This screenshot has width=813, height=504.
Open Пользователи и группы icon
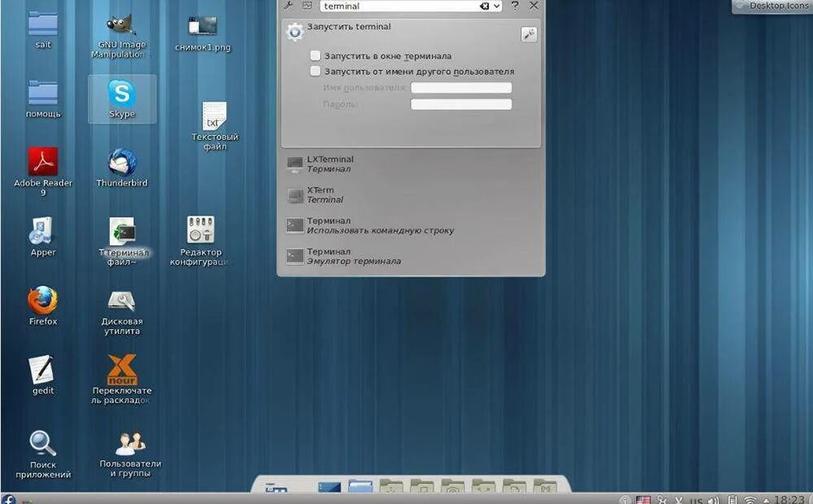pyautogui.click(x=130, y=454)
